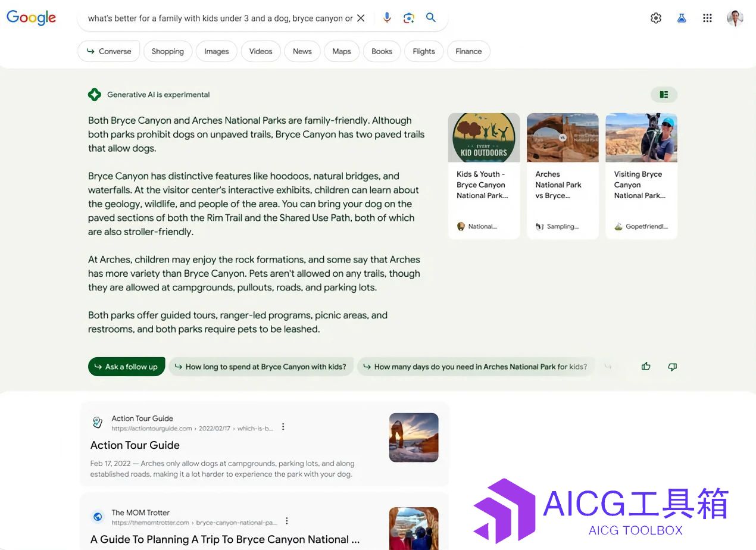Open more options for The MOM Trotter result
The height and width of the screenshot is (550, 756).
(287, 521)
